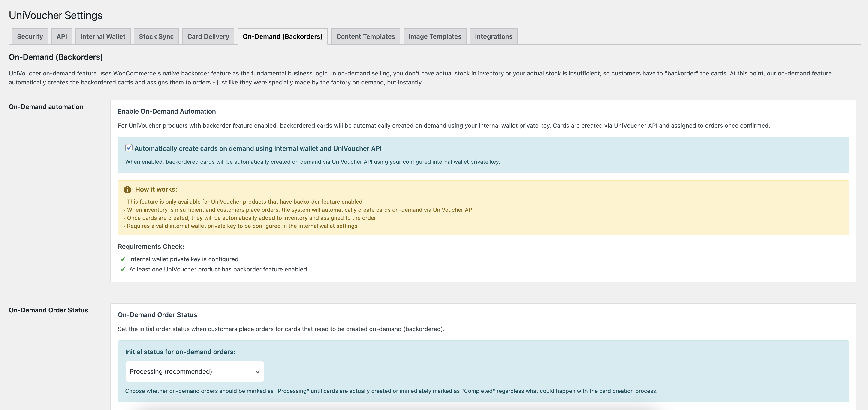Click 'Automatically create cards on demand' label

pyautogui.click(x=258, y=148)
